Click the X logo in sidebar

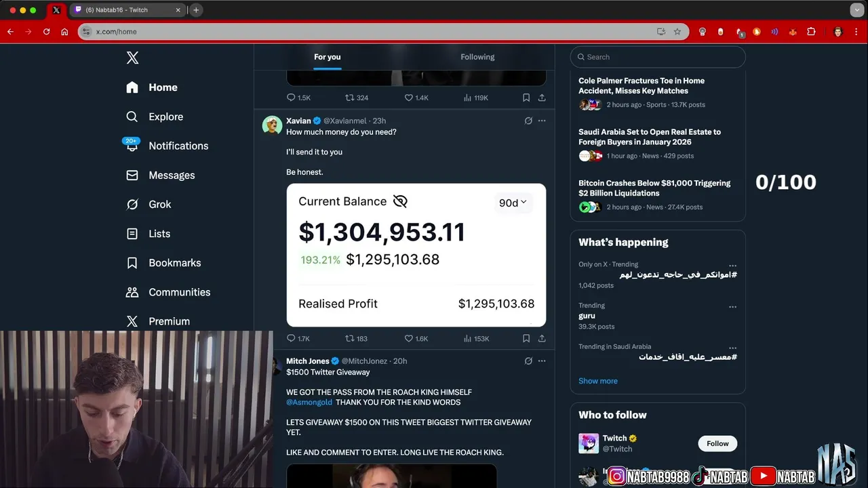pyautogui.click(x=132, y=58)
